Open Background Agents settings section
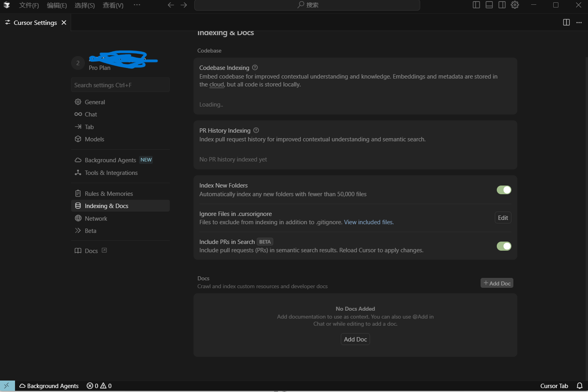This screenshot has height=392, width=588. coord(120,160)
